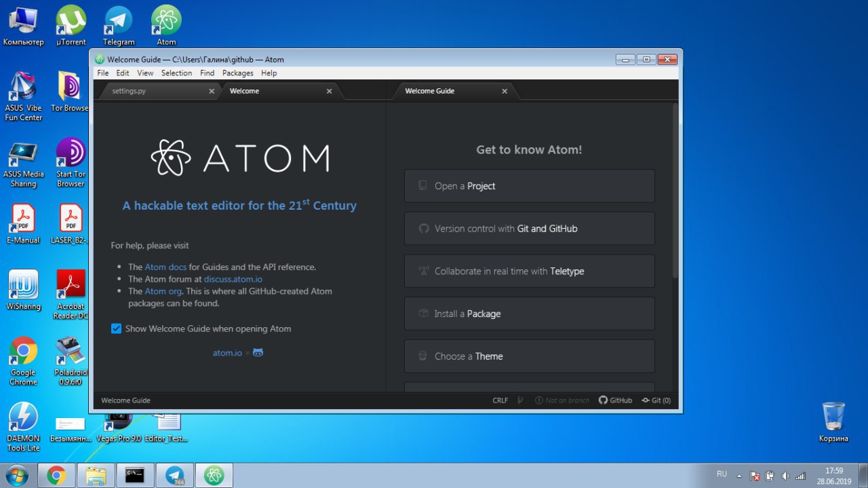The width and height of the screenshot is (868, 488).
Task: Open the Edit menu
Action: pos(123,73)
